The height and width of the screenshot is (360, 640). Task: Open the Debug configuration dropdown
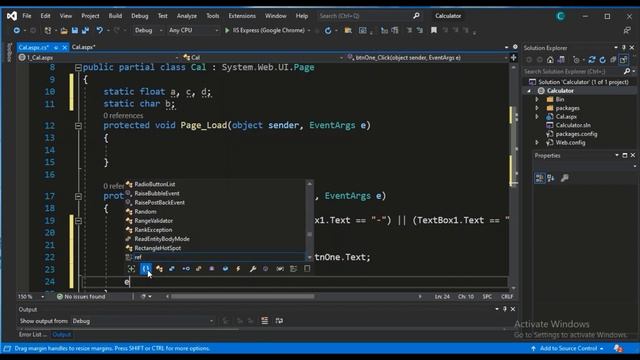coord(149,30)
